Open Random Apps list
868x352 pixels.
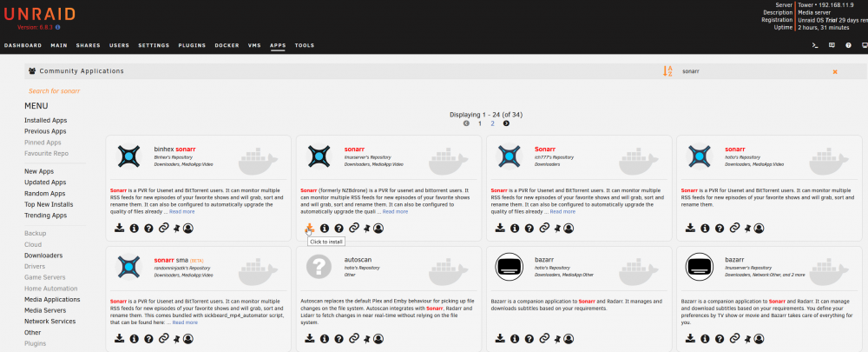45,194
